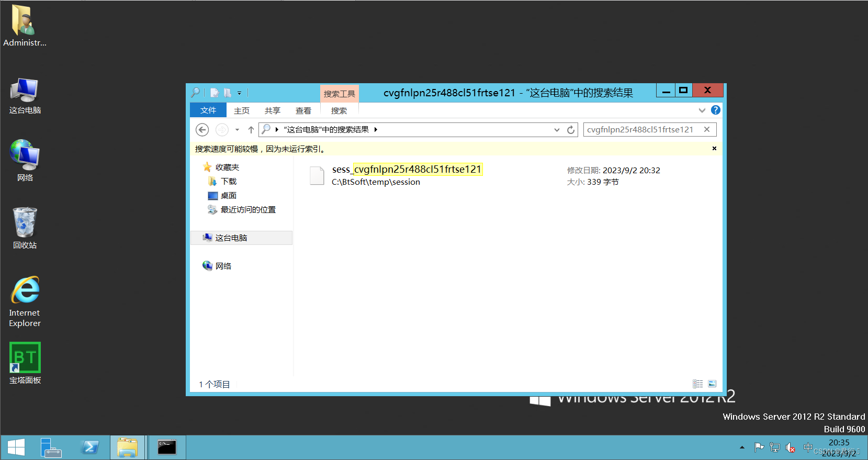
Task: Show hidden system tray icons
Action: point(742,447)
